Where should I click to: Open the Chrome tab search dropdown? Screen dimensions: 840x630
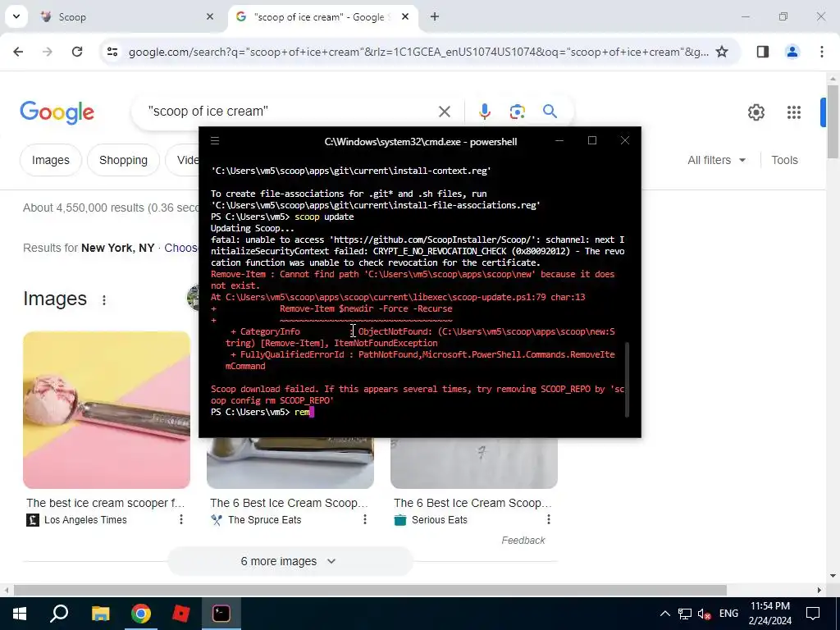coord(16,16)
